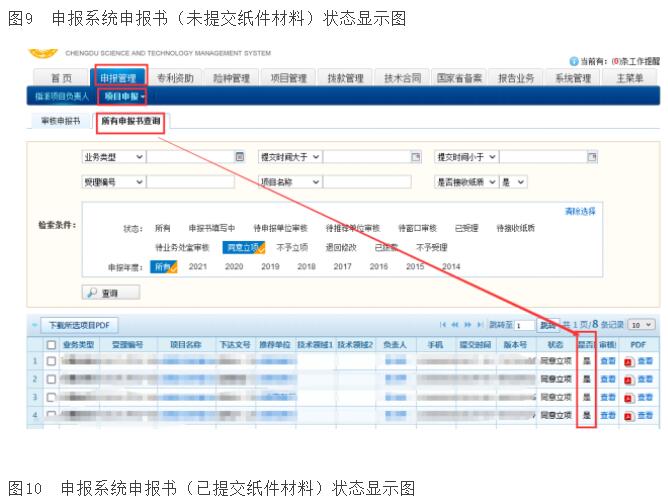668x501 pixels.
Task: Select the 2021 application year filter
Action: [x=198, y=267]
